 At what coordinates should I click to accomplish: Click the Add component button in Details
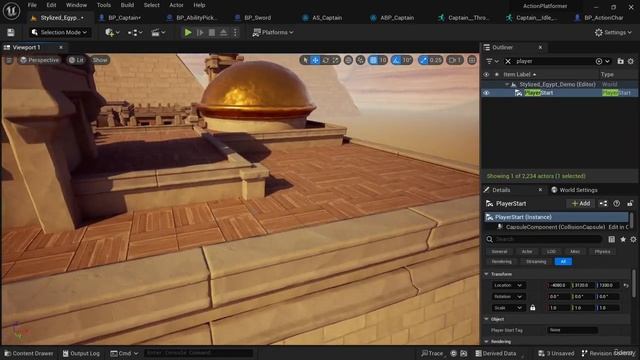tap(580, 203)
